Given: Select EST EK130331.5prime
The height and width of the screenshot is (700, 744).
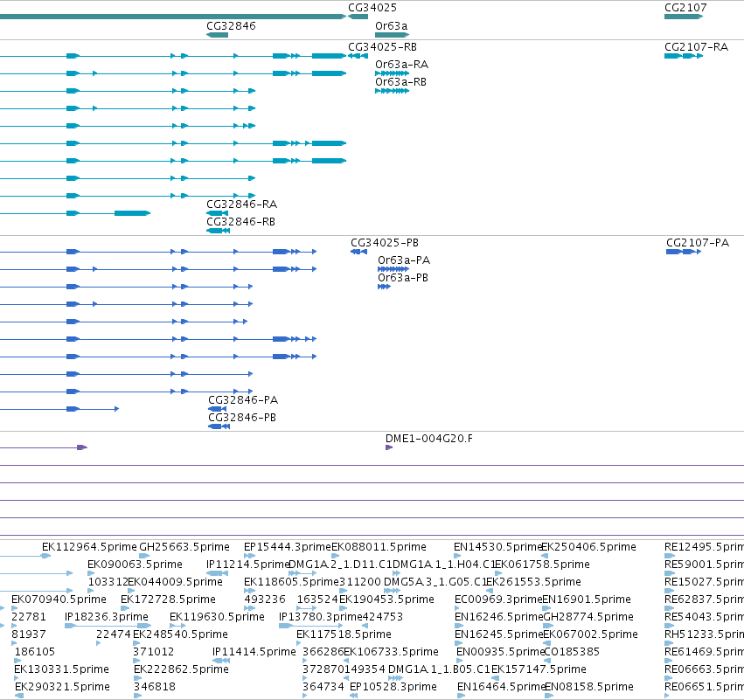Looking at the screenshot, I should [x=62, y=670].
